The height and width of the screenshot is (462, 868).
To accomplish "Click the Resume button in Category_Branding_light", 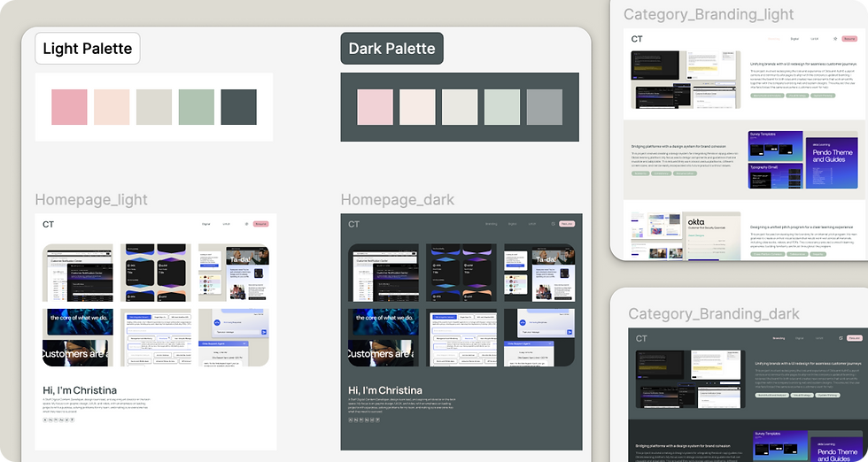I will (x=849, y=39).
